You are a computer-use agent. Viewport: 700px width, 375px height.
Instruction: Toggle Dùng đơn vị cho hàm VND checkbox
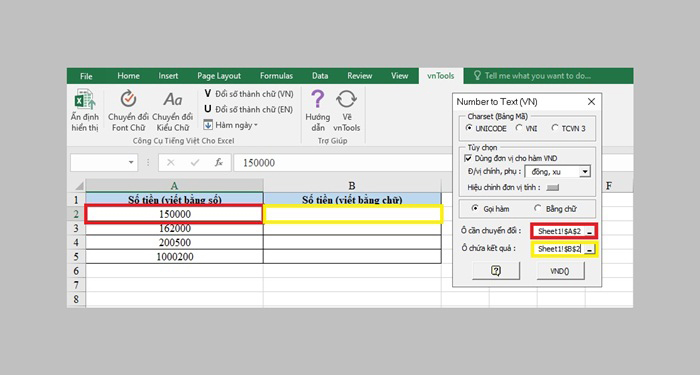point(468,158)
